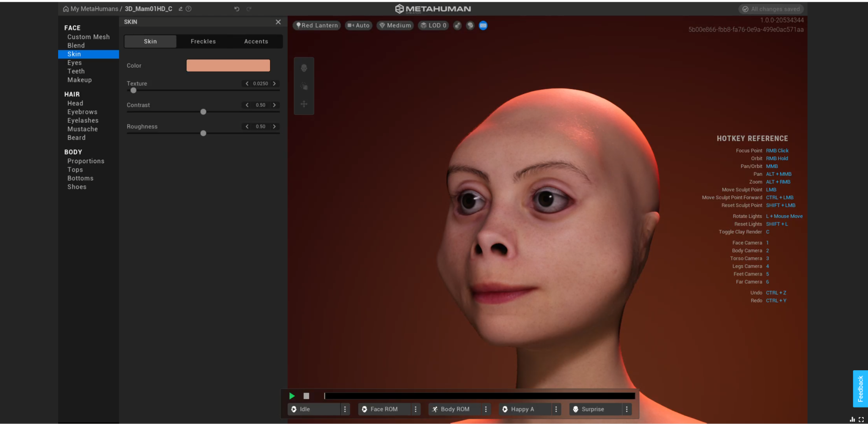Screen dimensions: 868x424
Task: Open Happy A options menu
Action: [x=556, y=409]
